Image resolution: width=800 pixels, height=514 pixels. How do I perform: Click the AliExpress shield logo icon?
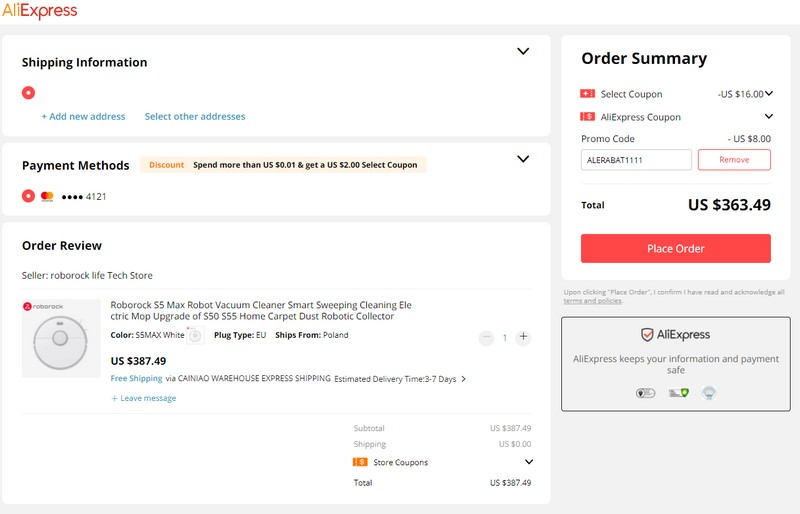tap(647, 335)
